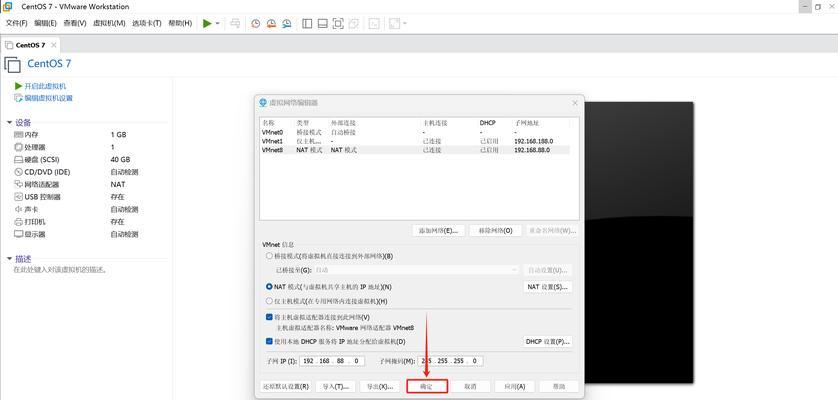Click the stretch guest display icon
838x400 pixels.
coord(394,24)
